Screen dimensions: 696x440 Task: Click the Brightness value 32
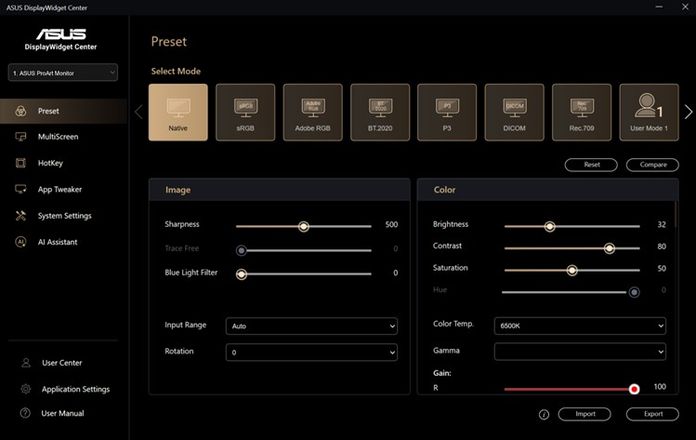[x=661, y=224]
